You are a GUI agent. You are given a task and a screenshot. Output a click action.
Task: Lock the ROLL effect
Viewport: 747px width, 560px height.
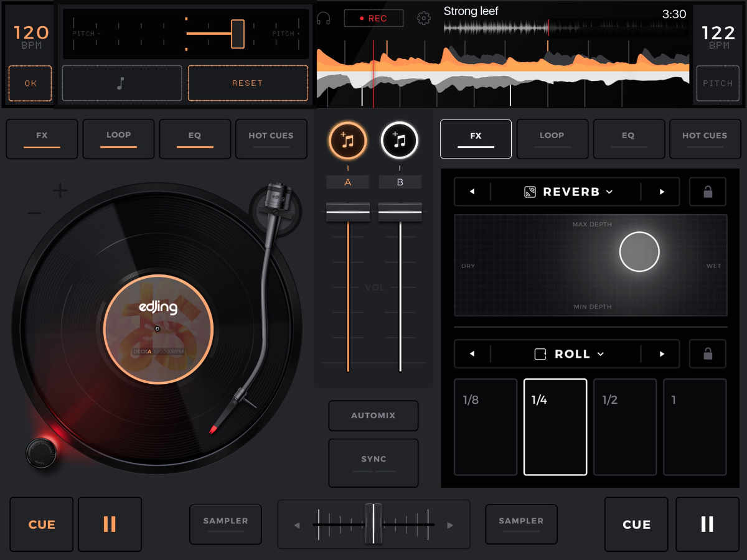coord(707,353)
